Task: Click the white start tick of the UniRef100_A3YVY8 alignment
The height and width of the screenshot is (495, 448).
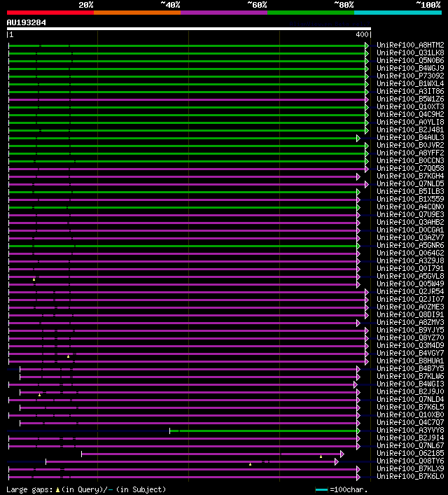Action: coord(170,431)
